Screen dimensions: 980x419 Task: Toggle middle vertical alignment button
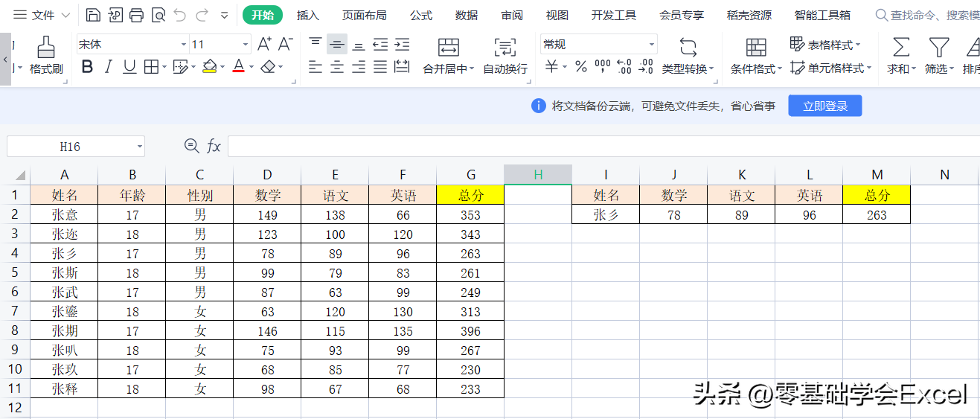click(337, 44)
